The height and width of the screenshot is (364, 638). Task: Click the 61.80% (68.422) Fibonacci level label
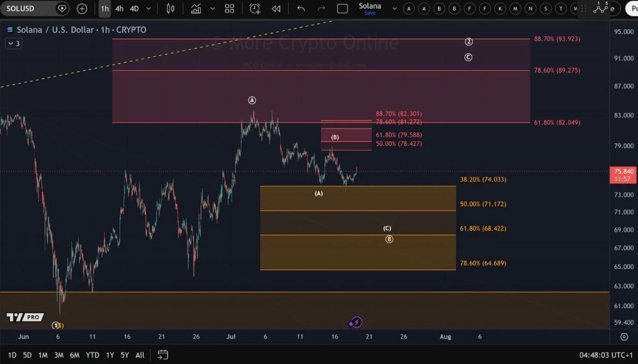[483, 228]
